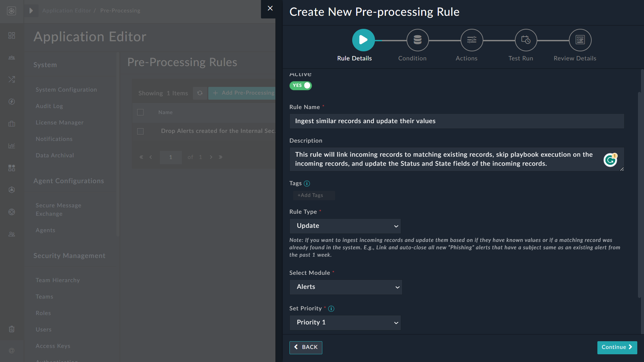Refresh the Pre-Processing Rules list
This screenshot has height=362, width=644.
pyautogui.click(x=200, y=93)
